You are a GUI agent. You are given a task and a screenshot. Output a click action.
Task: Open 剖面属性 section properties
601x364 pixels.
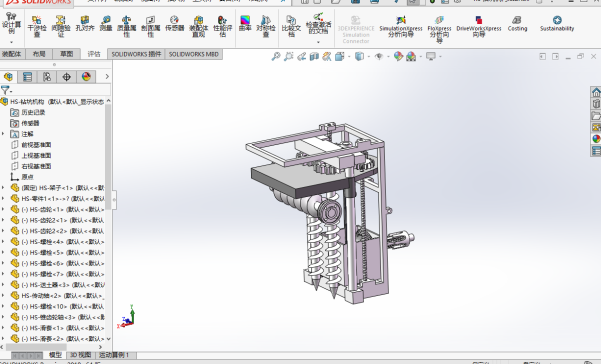(x=150, y=26)
